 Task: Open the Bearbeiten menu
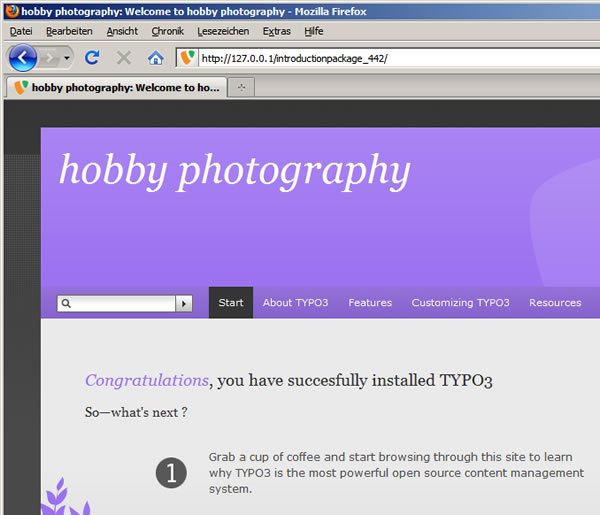[69, 31]
